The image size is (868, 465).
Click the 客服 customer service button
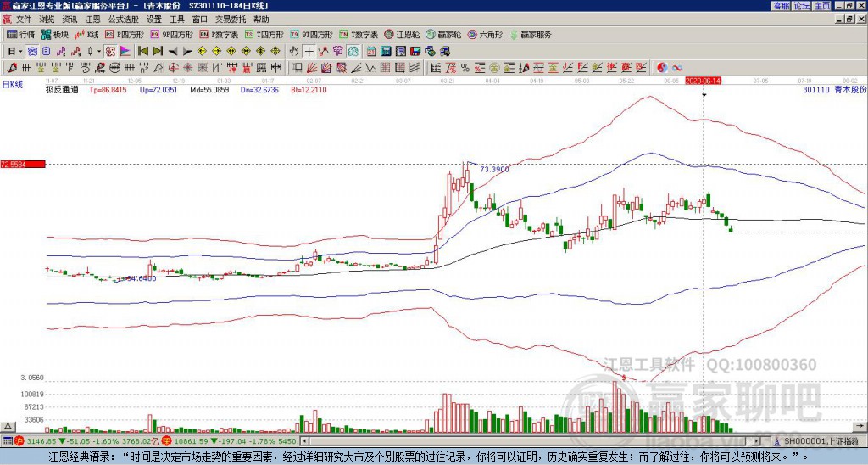[782, 6]
